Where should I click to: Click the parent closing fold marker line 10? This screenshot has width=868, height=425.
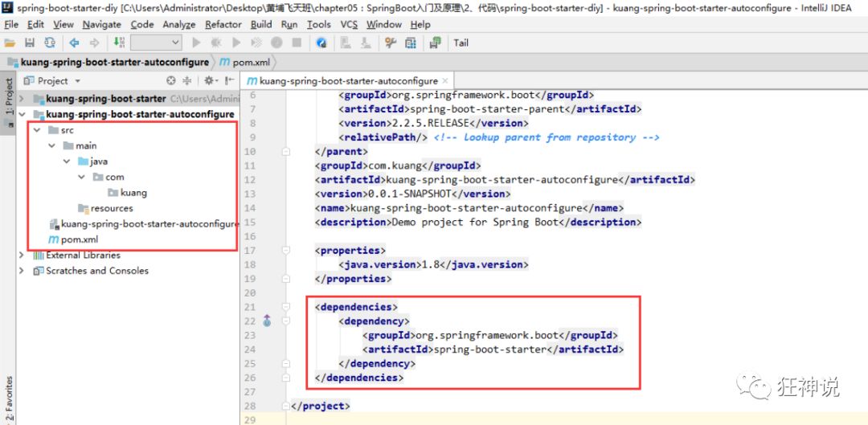point(285,151)
